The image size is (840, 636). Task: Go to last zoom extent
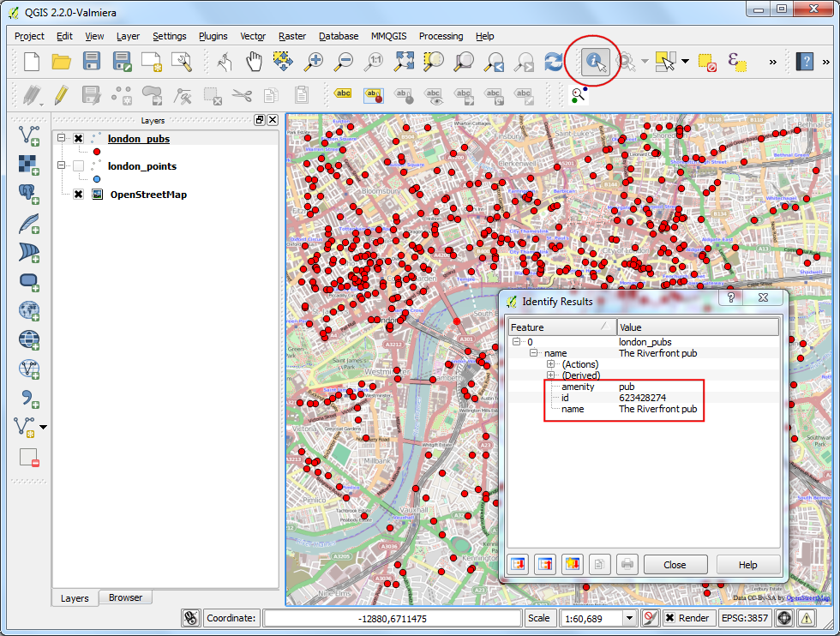pos(494,62)
